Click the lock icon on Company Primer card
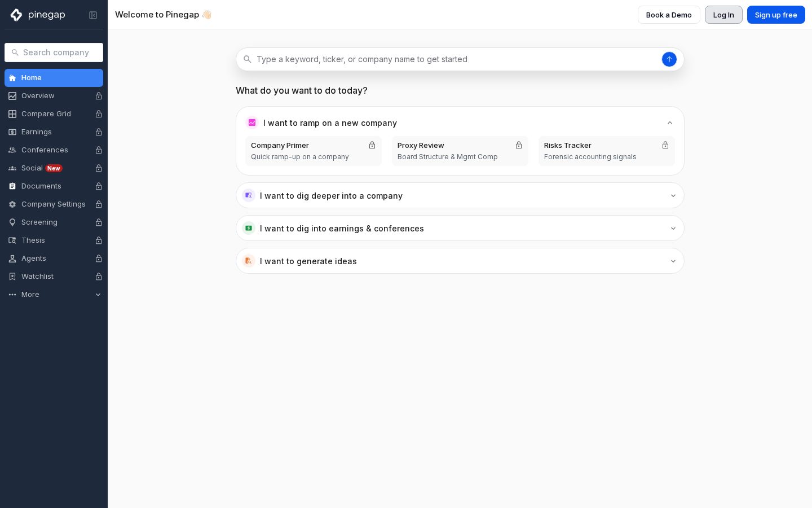812x508 pixels. [x=372, y=145]
